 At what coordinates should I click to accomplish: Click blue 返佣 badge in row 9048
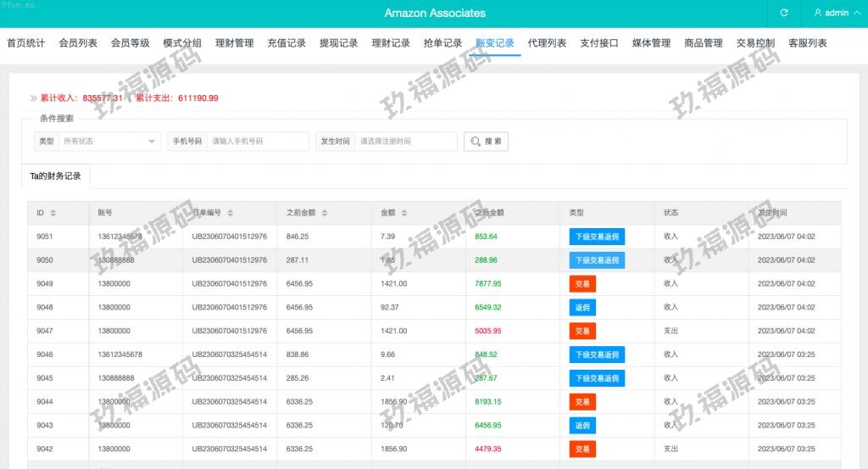coord(582,308)
